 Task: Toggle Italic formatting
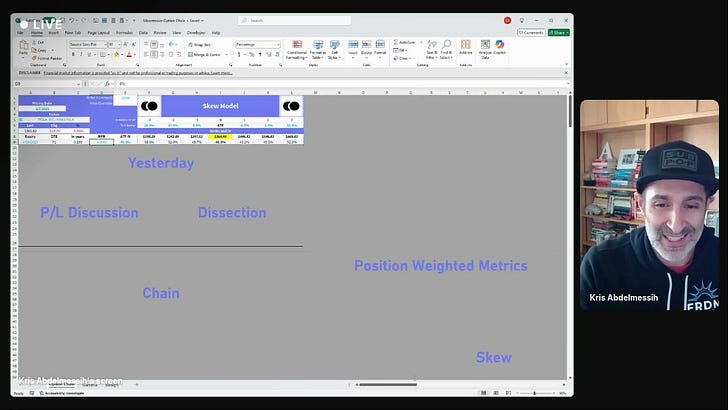tap(81, 54)
